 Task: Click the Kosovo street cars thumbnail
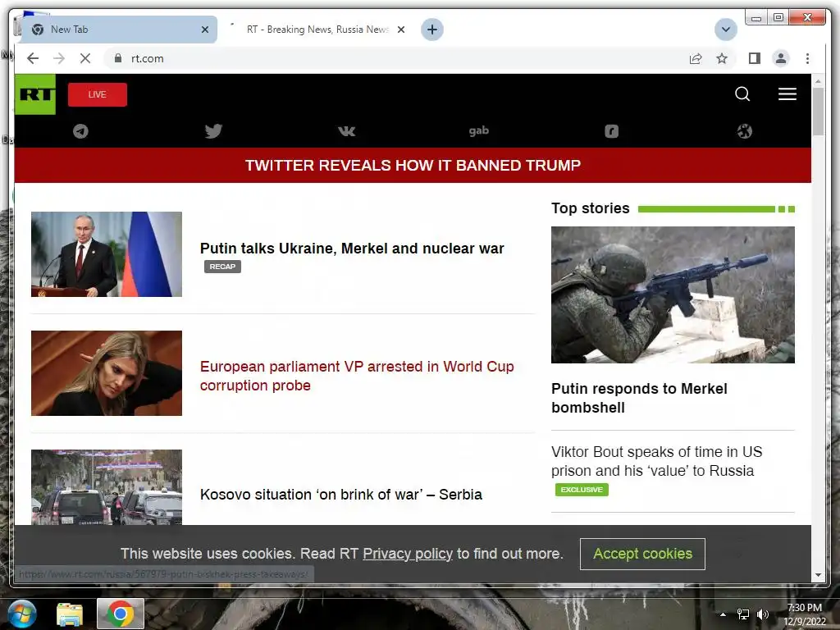[x=107, y=487]
